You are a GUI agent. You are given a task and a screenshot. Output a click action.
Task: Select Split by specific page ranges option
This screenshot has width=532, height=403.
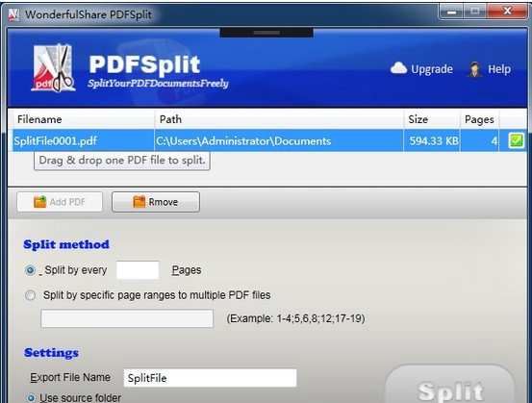[30, 295]
